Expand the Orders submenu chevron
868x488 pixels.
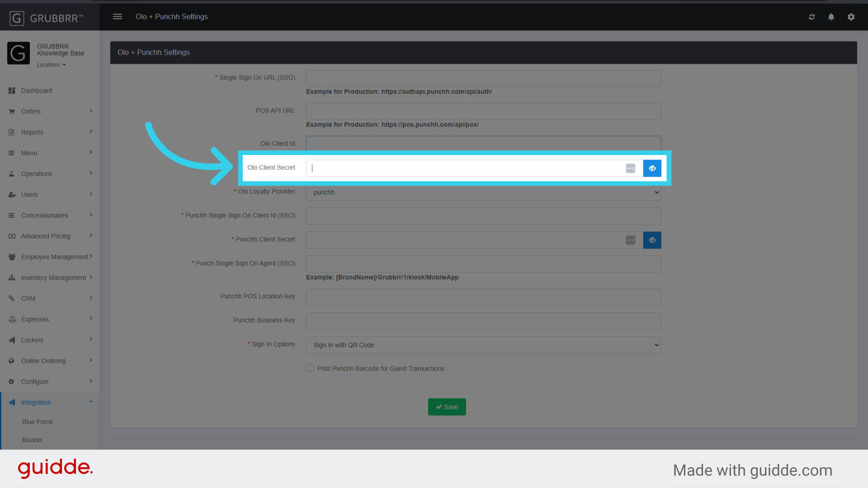[x=91, y=111]
